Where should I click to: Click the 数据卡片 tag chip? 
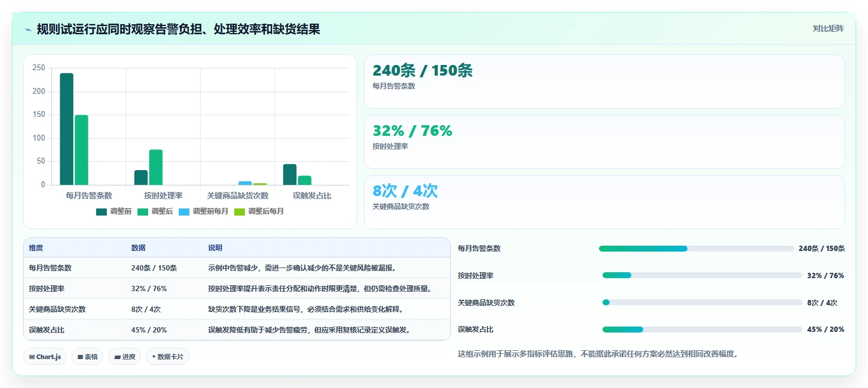(168, 357)
